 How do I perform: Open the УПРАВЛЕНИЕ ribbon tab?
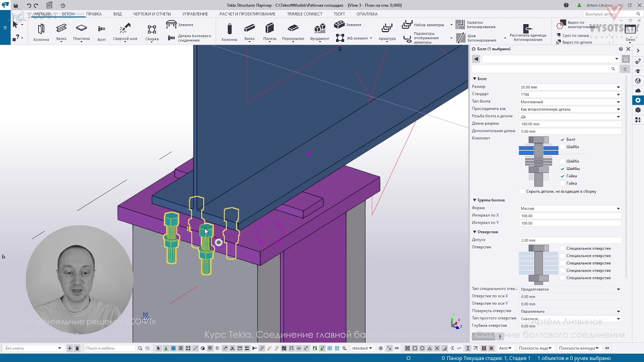[x=195, y=14]
